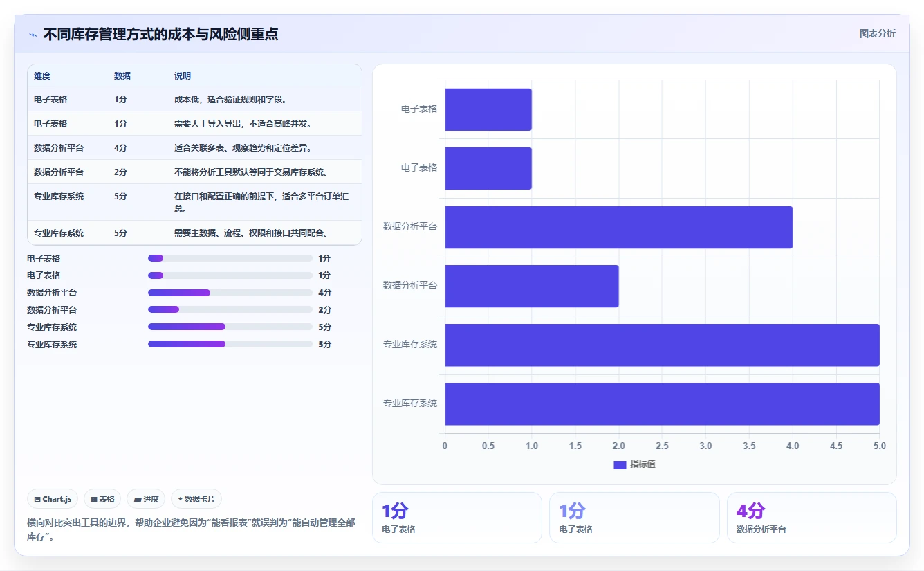Click the purple 指标值 legend color box
Screen dimensions: 924x571
pos(620,464)
